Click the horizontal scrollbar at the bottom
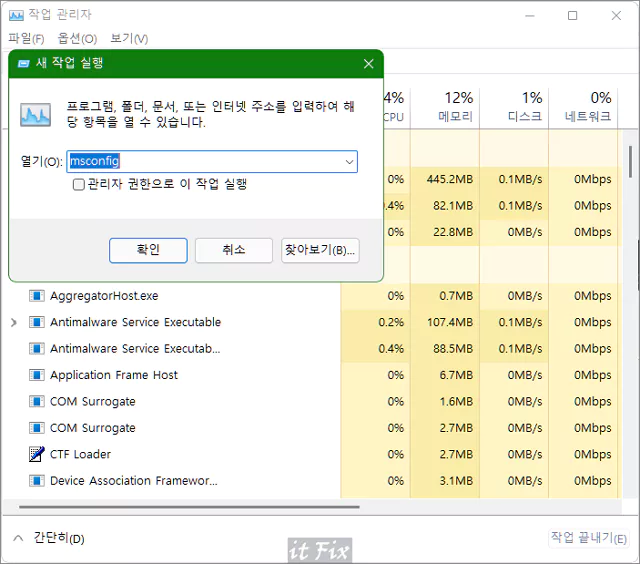Viewport: 640px width, 564px height. (189, 507)
